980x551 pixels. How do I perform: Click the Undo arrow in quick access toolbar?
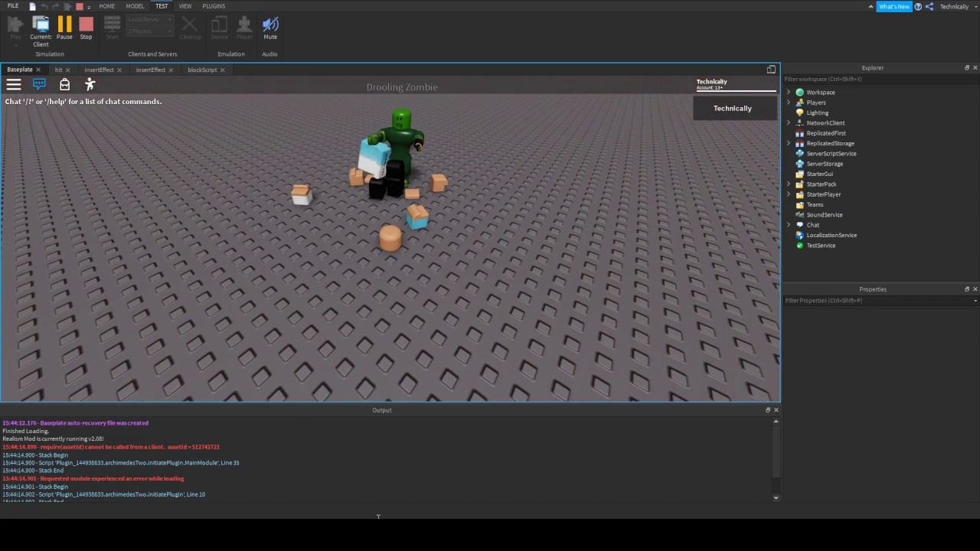tap(44, 6)
